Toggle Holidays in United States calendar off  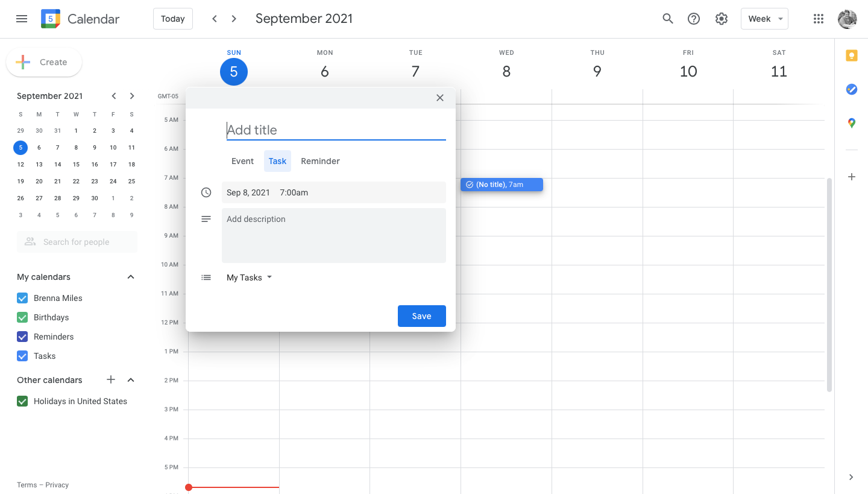[x=22, y=401]
